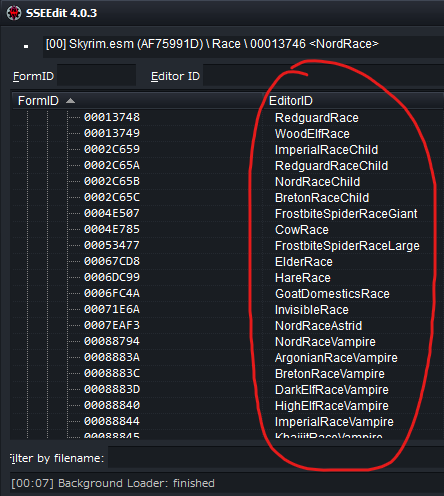Select the GoatDomesticsRace entry
This screenshot has height=496, width=444.
[332, 294]
